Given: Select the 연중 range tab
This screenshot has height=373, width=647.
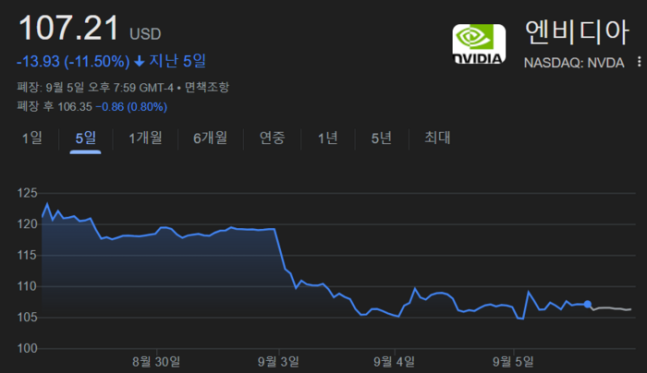Looking at the screenshot, I should pyautogui.click(x=272, y=138).
